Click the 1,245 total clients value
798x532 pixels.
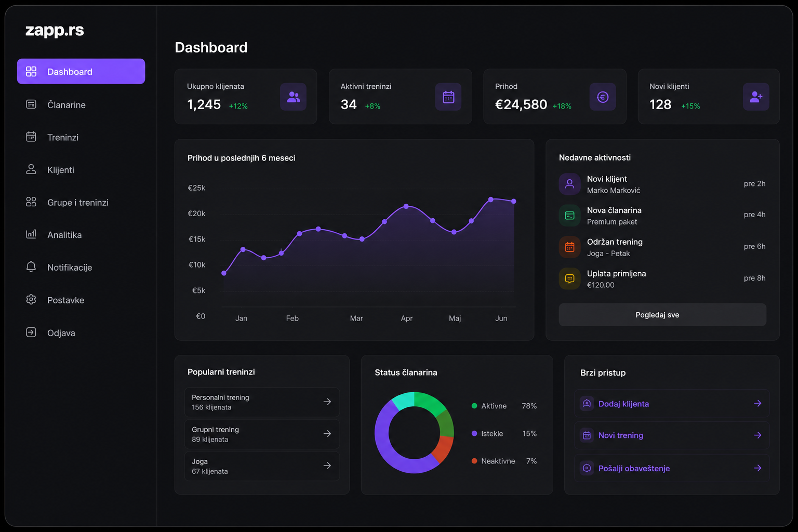pos(204,104)
